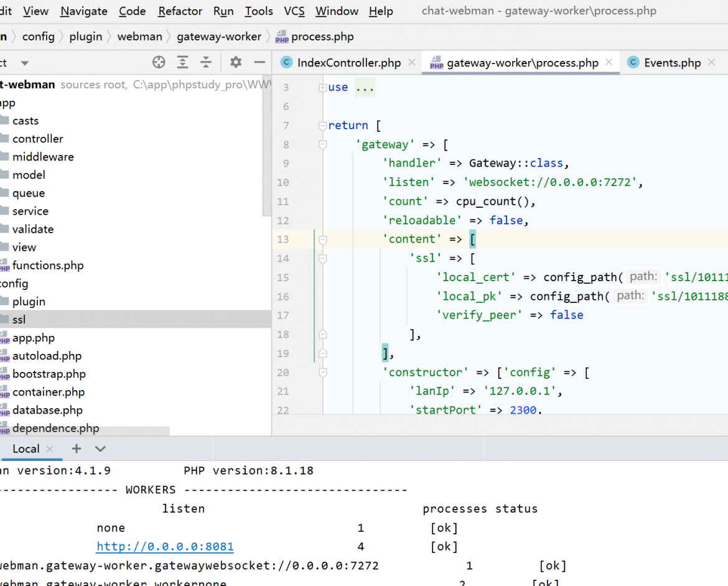Close the Local terminal tab

tap(50, 449)
